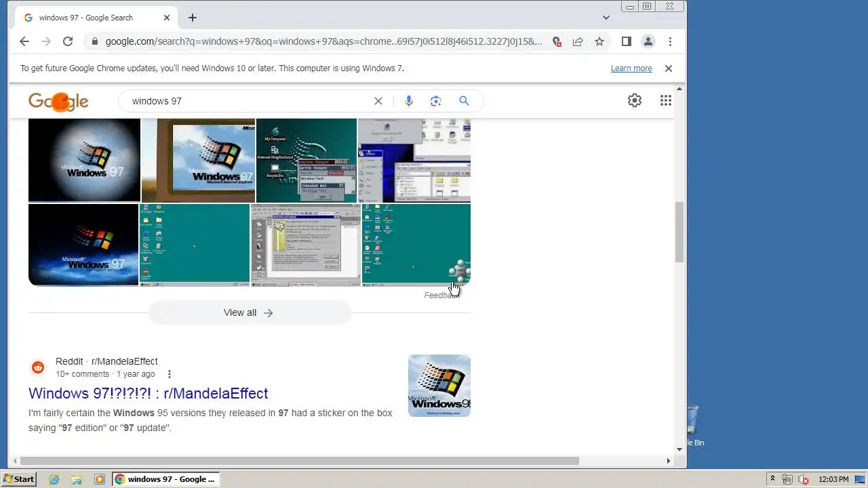
Task: Open the Windows Start menu
Action: point(19,479)
